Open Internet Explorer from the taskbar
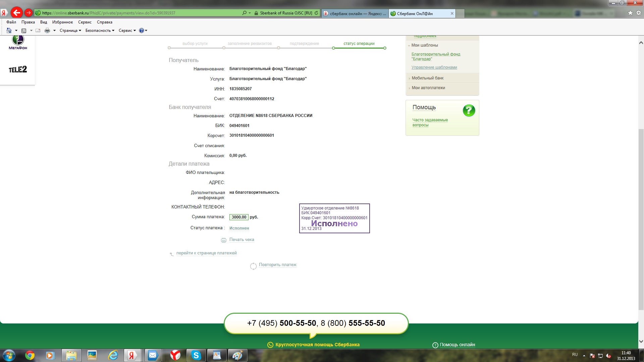Image resolution: width=644 pixels, height=362 pixels. click(x=113, y=355)
